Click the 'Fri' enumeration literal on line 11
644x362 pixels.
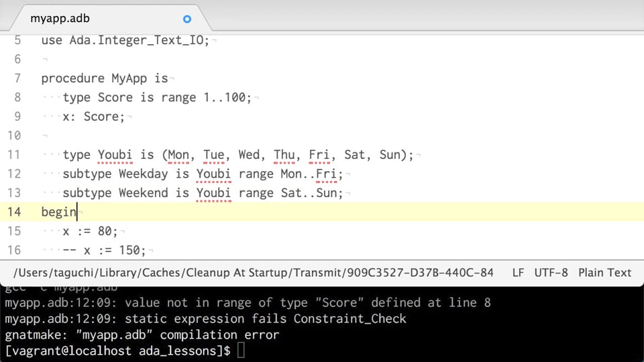tap(319, 155)
